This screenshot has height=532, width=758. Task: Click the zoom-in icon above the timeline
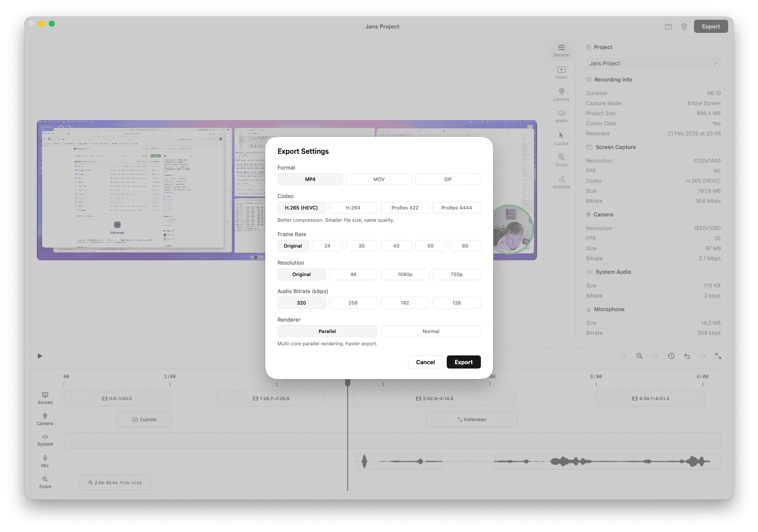point(639,356)
